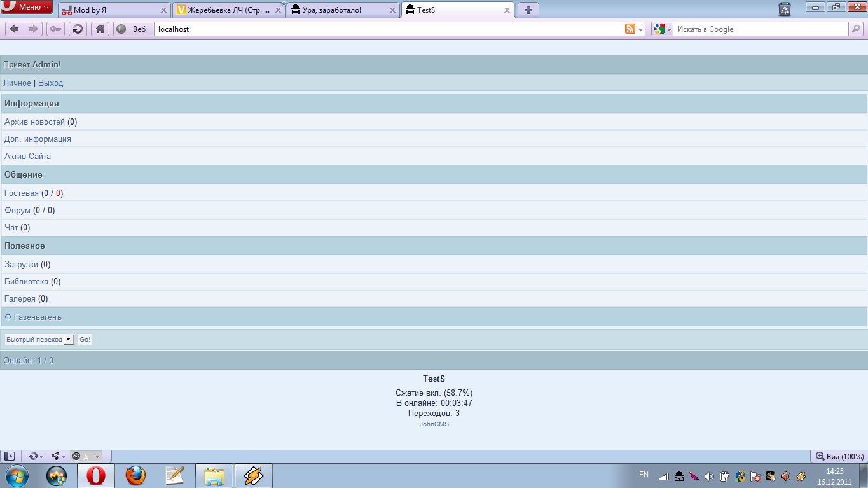868x488 pixels.
Task: Click the Back navigation arrow
Action: tap(14, 29)
